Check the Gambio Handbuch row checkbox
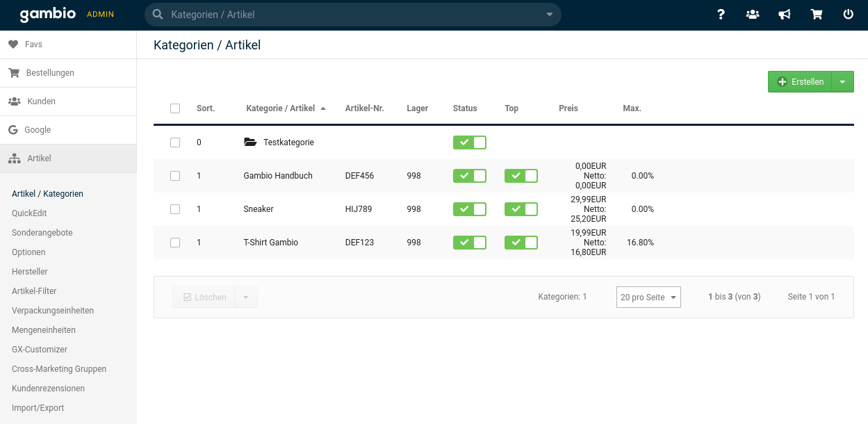This screenshot has height=424, width=868. click(x=175, y=176)
